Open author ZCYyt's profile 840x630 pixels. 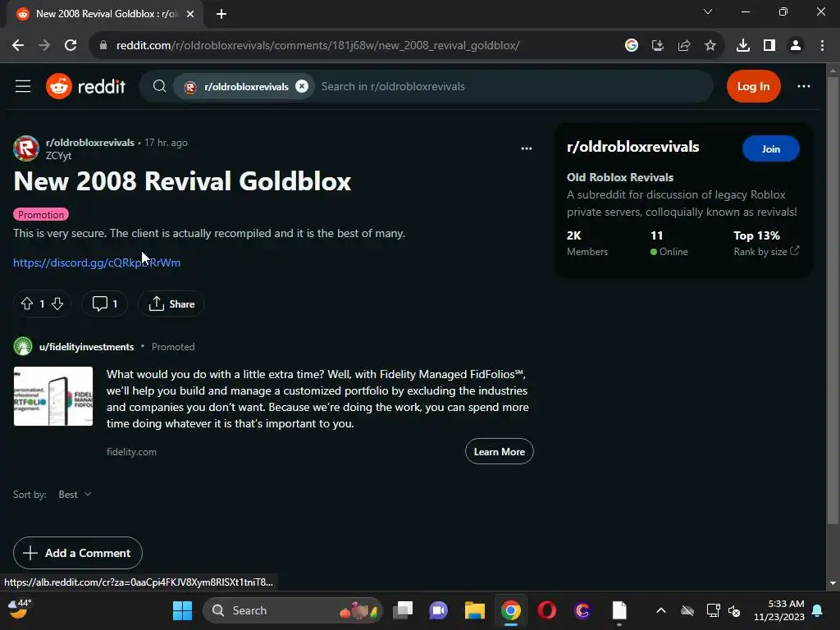point(58,155)
